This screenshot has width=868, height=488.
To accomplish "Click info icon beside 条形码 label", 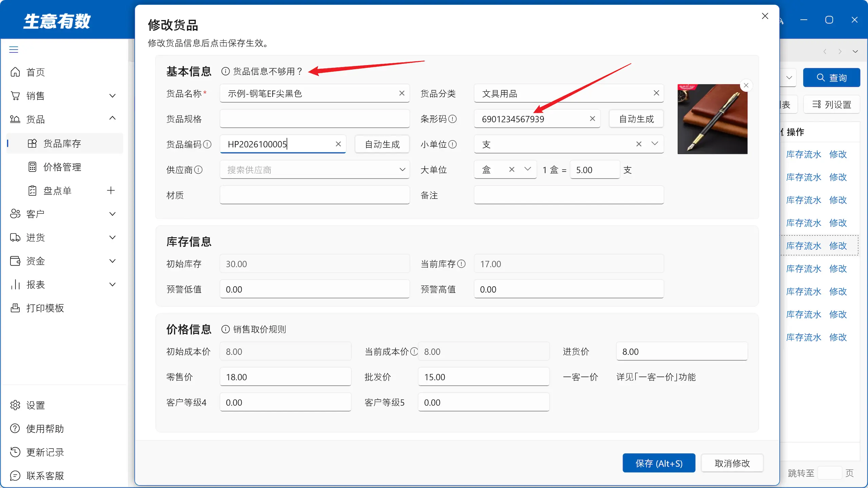I will (453, 119).
